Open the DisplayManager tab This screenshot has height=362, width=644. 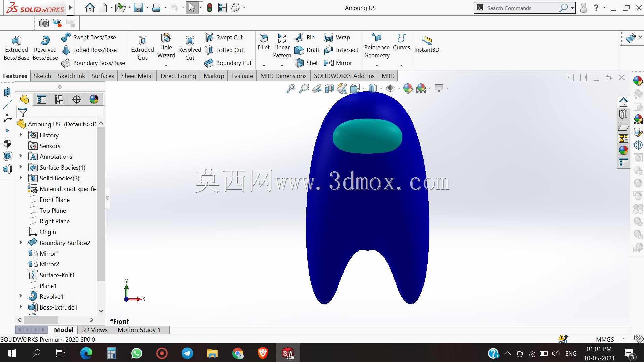pos(94,99)
